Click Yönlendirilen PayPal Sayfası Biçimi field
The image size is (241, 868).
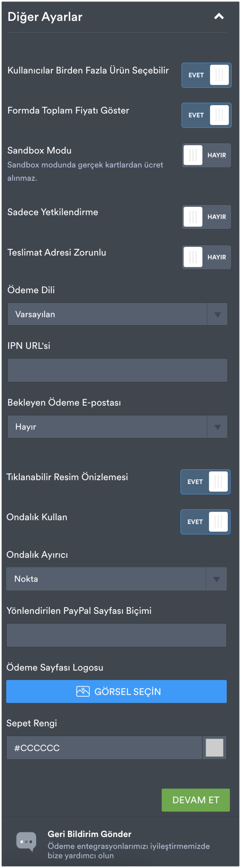116,635
